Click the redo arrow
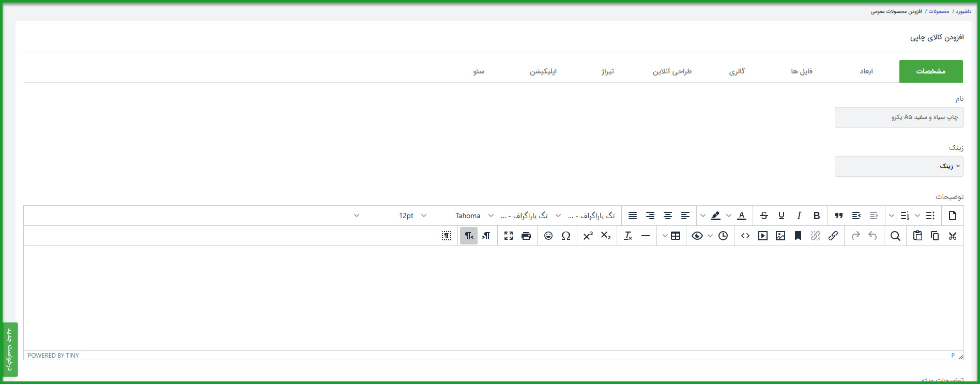Image resolution: width=980 pixels, height=384 pixels. click(855, 236)
